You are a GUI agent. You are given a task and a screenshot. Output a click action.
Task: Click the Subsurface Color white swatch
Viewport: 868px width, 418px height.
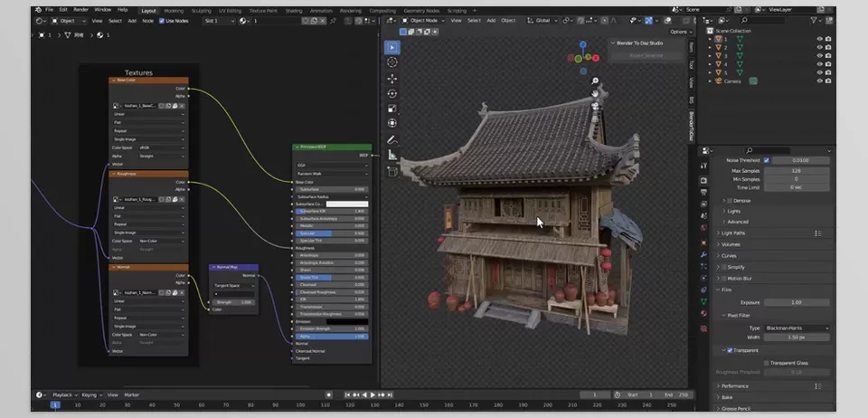click(346, 204)
